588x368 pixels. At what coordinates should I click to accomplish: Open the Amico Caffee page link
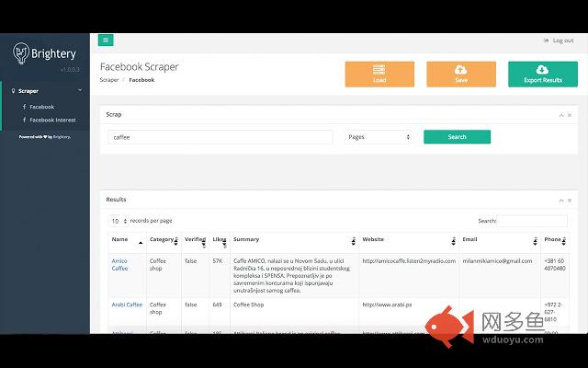(119, 265)
